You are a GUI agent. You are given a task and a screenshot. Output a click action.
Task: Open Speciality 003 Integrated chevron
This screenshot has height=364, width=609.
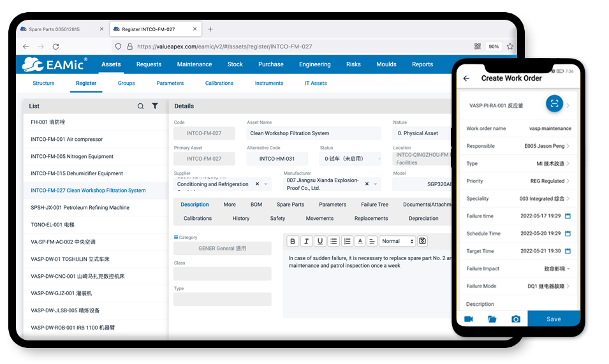point(568,199)
